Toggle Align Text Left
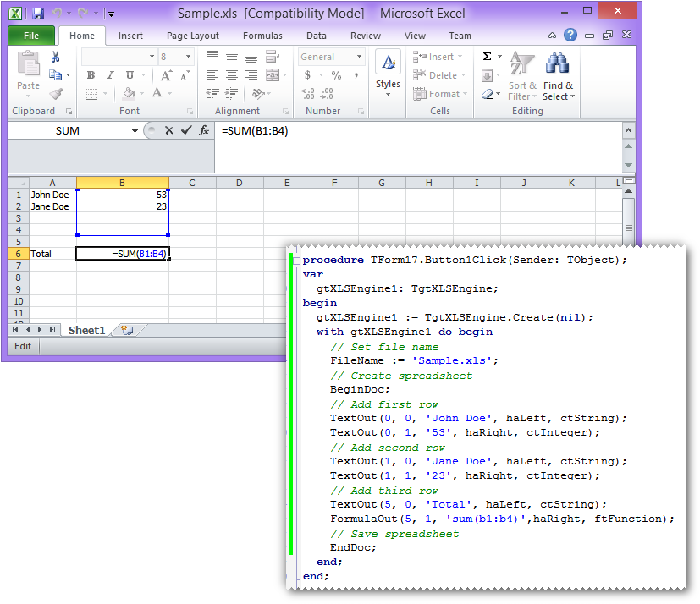Screen dimensions: 700x604 [212, 75]
